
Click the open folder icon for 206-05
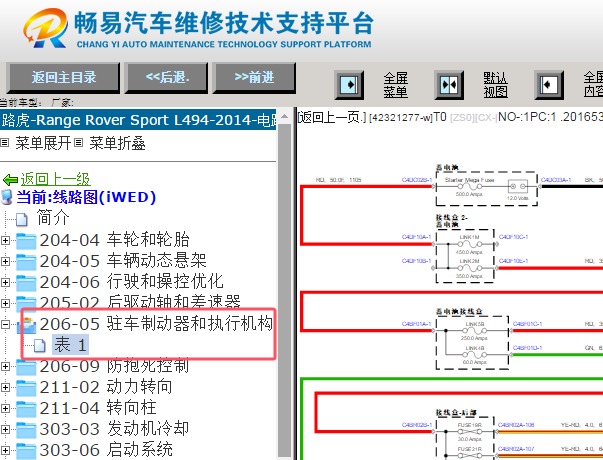tap(26, 325)
